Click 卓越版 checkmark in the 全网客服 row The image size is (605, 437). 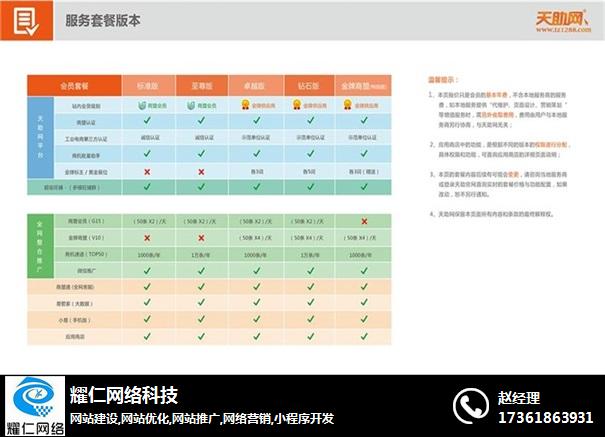click(x=256, y=287)
